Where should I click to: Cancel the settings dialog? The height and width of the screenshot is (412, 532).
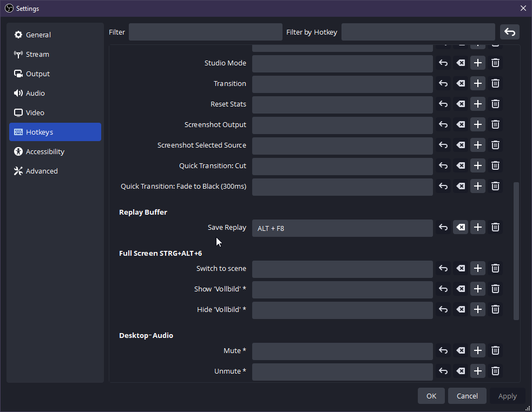(467, 396)
